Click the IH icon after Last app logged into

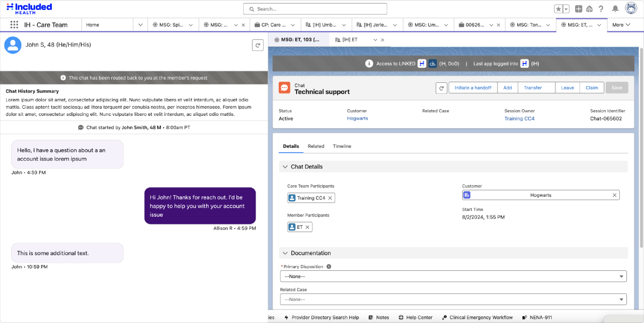[x=525, y=64]
